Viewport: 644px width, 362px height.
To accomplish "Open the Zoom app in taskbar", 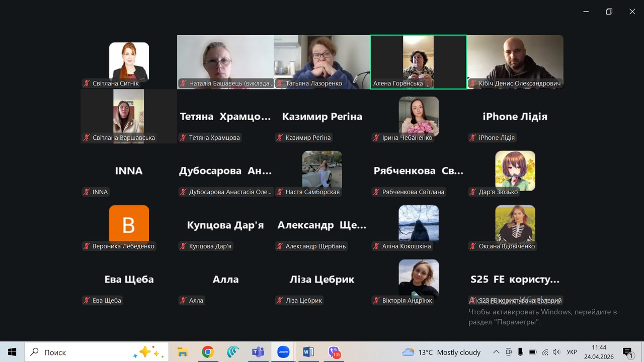I will pyautogui.click(x=283, y=352).
